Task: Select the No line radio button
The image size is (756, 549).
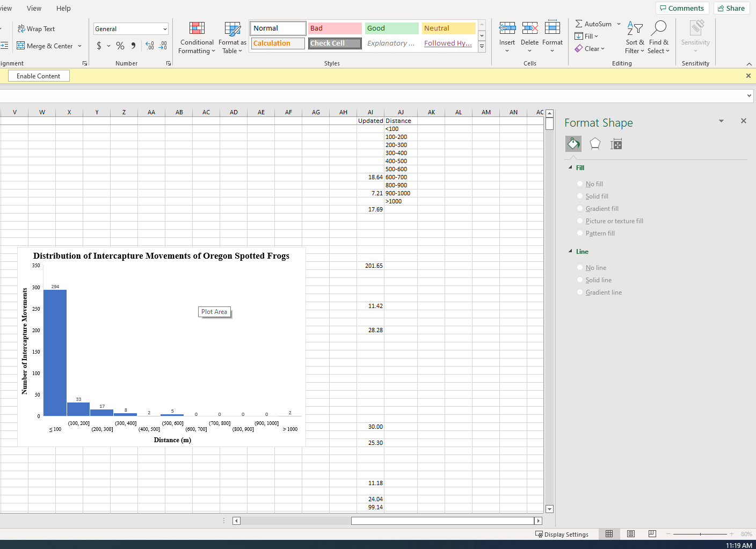Action: pos(580,267)
